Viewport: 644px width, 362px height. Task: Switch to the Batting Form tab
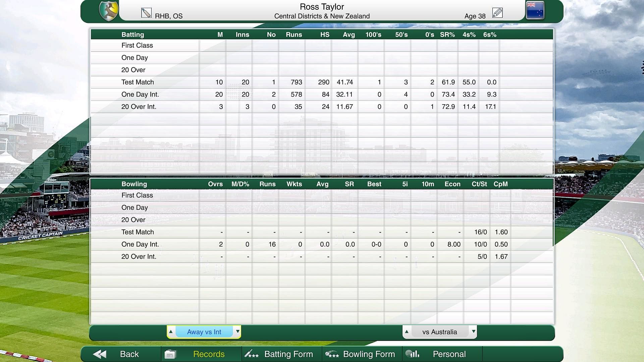(x=288, y=354)
